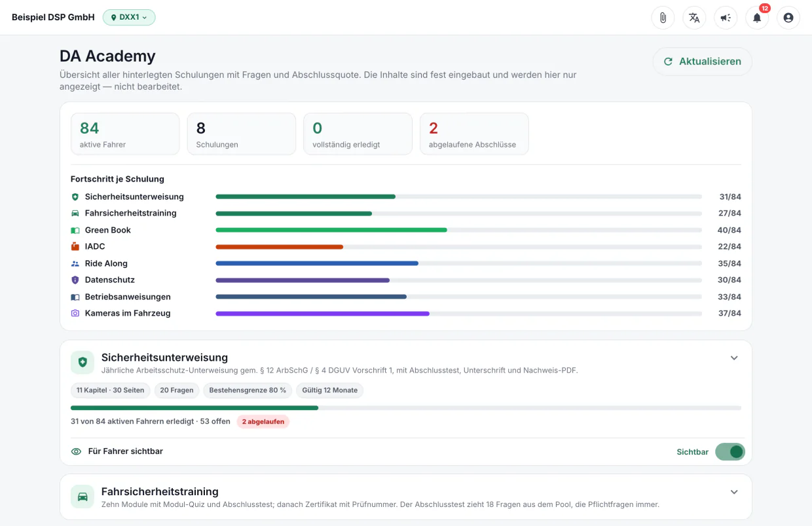
Task: Click the 30/84 count for Datenschutz
Action: click(x=729, y=280)
